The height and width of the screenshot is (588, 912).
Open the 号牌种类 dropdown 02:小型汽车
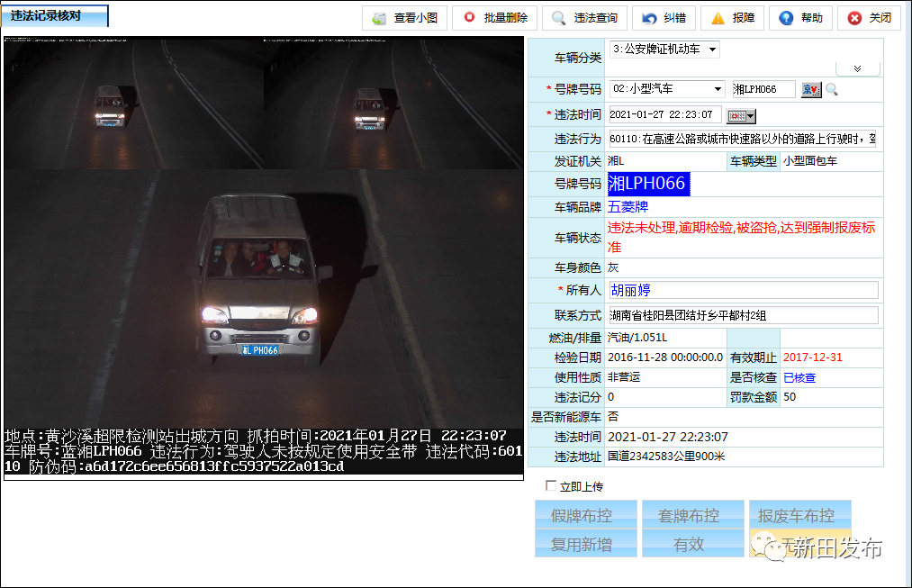coord(667,89)
